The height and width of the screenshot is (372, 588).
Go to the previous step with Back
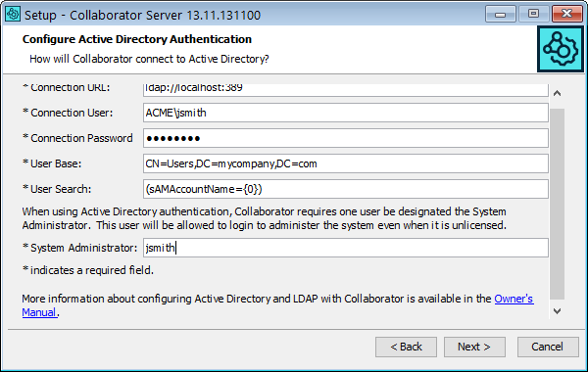[x=406, y=347]
